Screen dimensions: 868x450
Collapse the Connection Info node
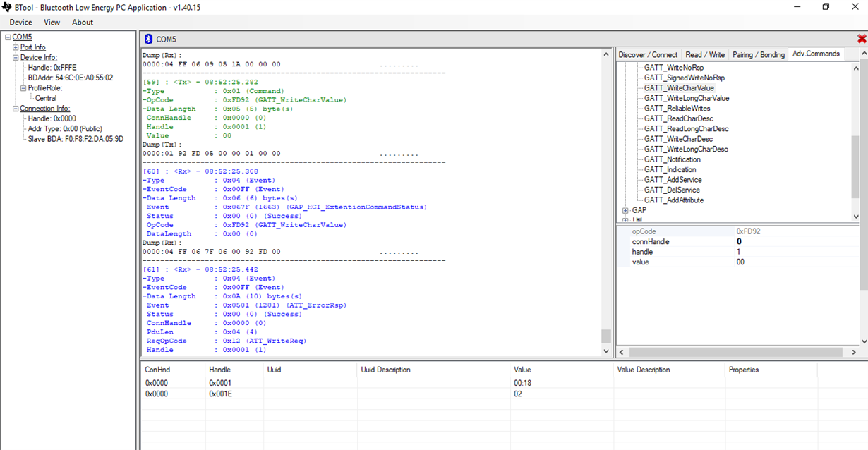pos(16,109)
